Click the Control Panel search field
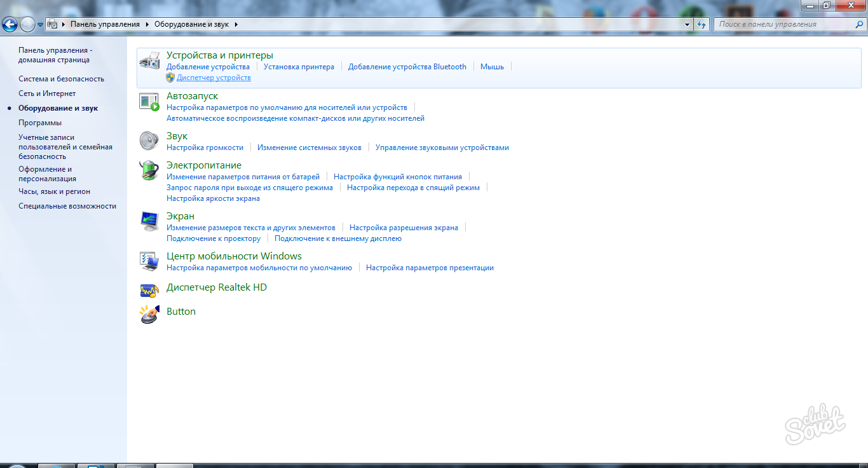Viewport: 868px width, 468px height. point(785,24)
